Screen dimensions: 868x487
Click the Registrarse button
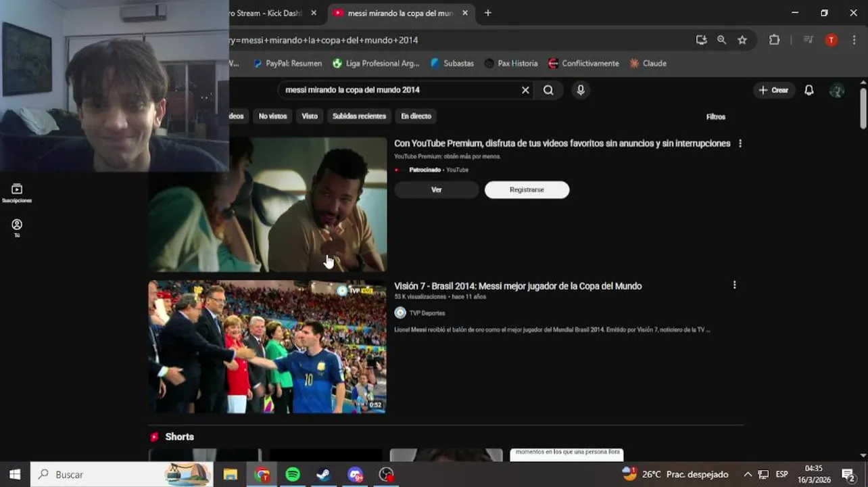(x=527, y=190)
